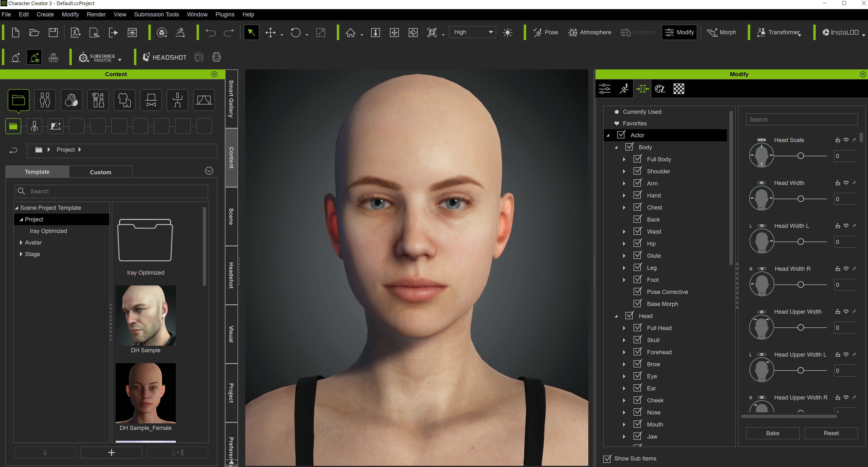The height and width of the screenshot is (467, 868).
Task: Adjust the Head Scale slider handle
Action: coord(801,156)
